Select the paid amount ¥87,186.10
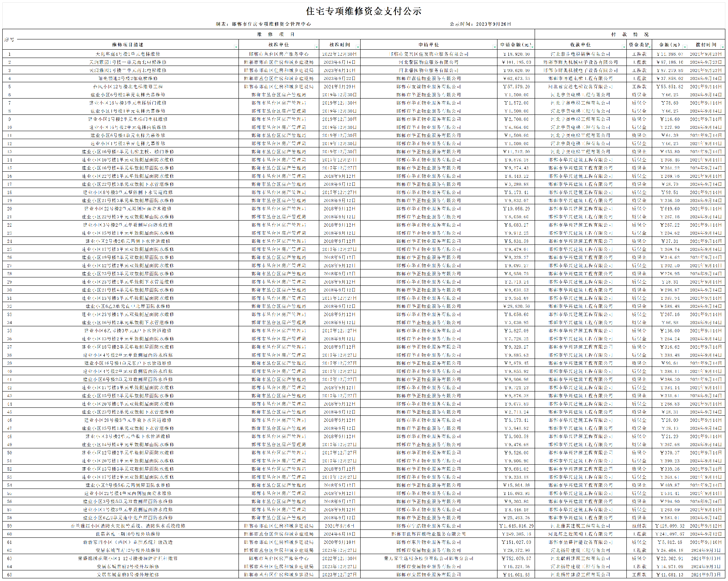The image size is (728, 581). click(x=670, y=62)
